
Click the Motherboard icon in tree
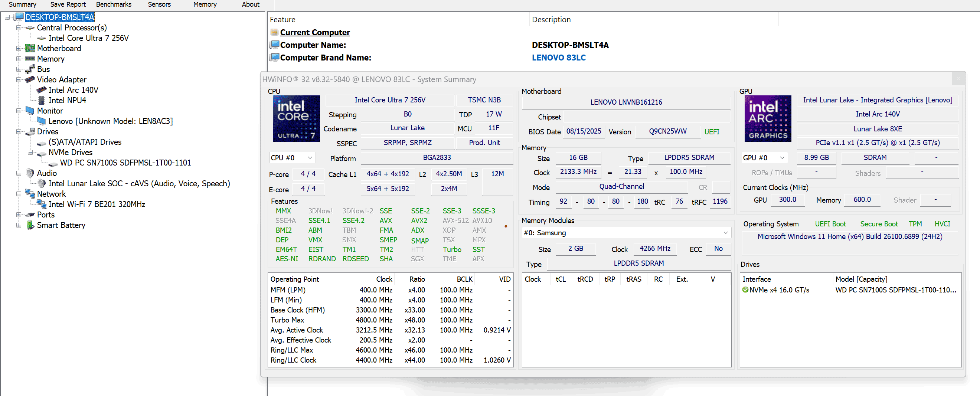(30, 48)
